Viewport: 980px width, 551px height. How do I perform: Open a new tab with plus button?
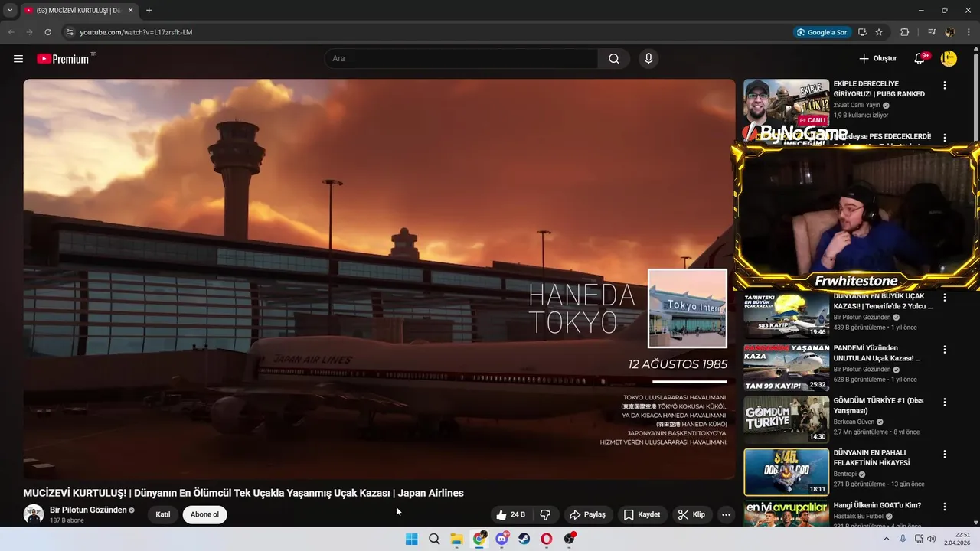pos(149,10)
